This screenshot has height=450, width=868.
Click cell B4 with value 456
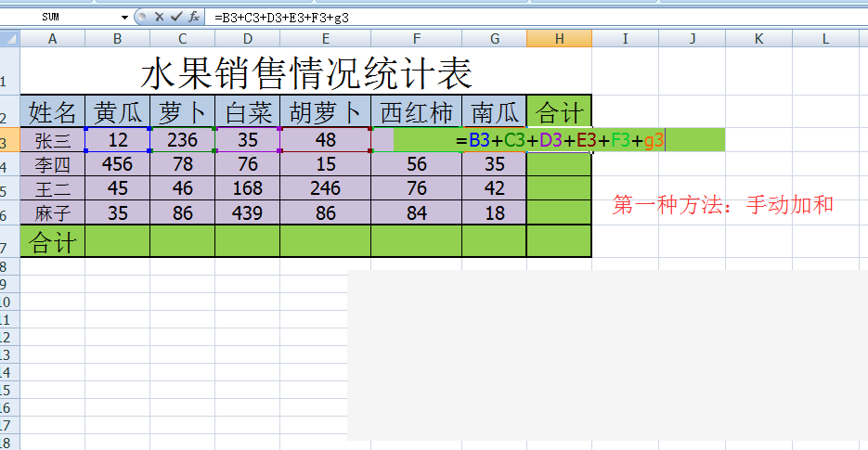(117, 164)
